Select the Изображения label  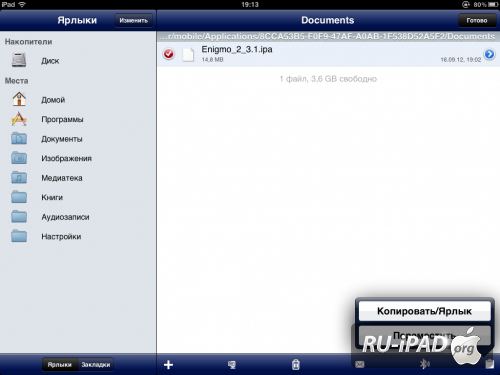pos(66,158)
